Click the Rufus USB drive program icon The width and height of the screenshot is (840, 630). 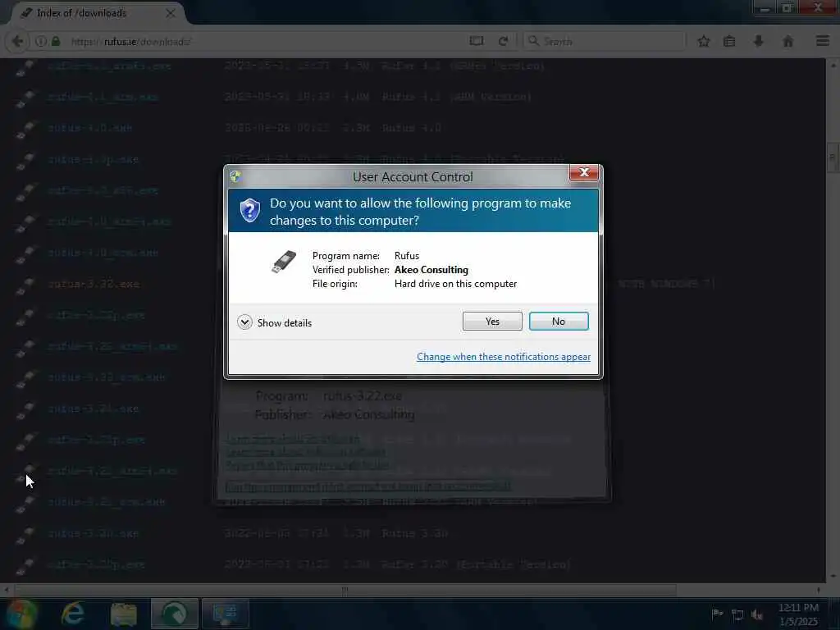point(283,262)
